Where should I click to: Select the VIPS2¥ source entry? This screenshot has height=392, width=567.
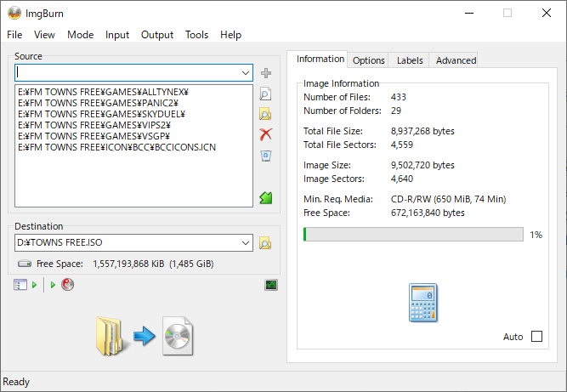coord(94,125)
